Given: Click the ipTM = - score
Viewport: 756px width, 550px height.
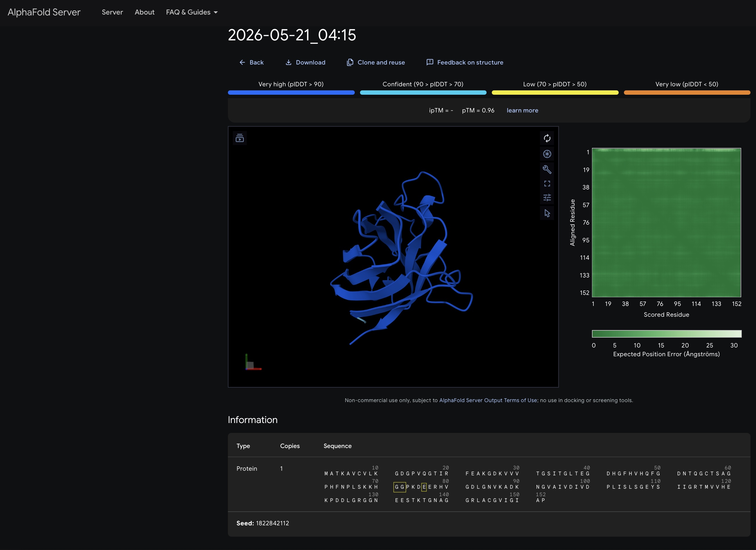Looking at the screenshot, I should [x=441, y=110].
